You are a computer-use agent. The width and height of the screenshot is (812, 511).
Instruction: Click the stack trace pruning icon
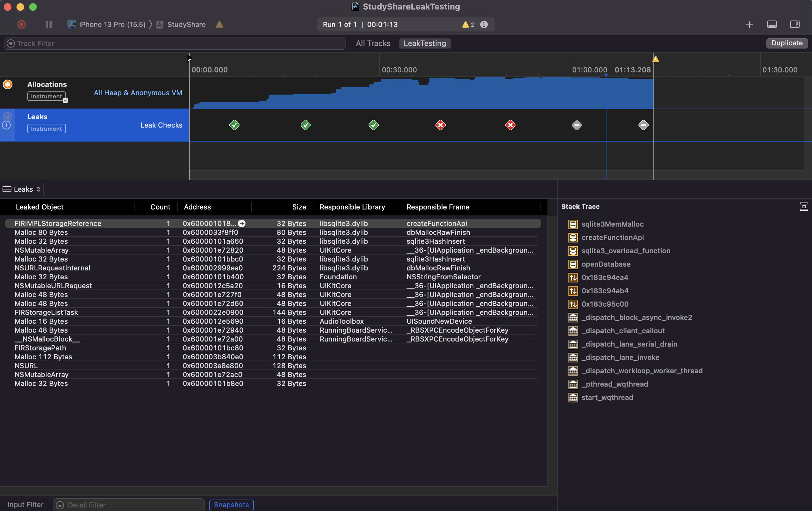tap(804, 207)
